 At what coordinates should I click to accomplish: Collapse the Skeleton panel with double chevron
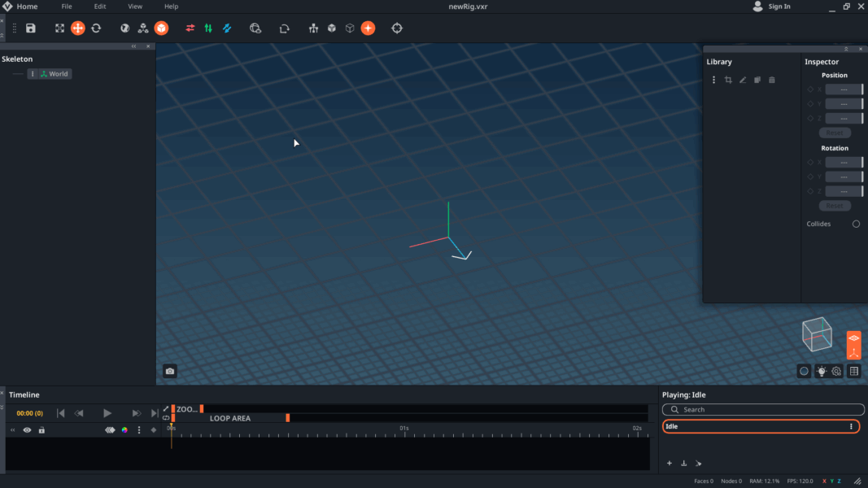click(133, 46)
